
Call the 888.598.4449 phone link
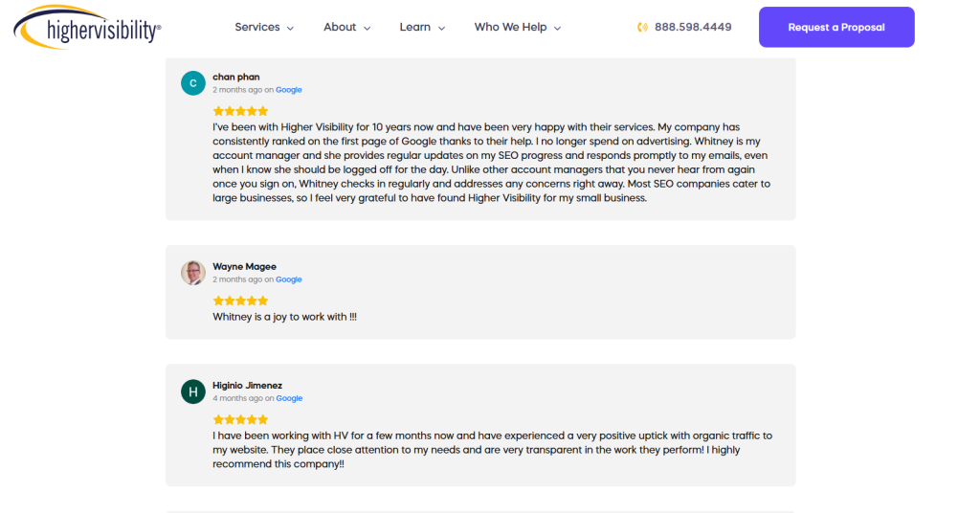pyautogui.click(x=693, y=28)
